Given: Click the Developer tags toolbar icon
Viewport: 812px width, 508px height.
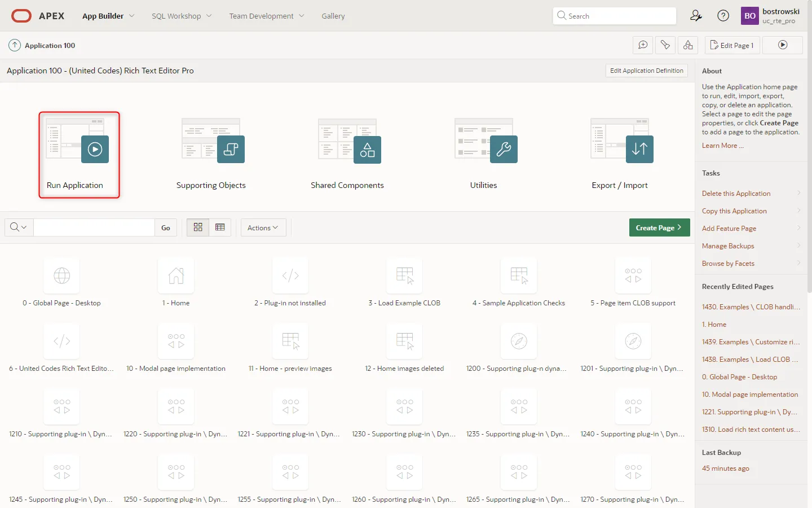Looking at the screenshot, I should 665,45.
